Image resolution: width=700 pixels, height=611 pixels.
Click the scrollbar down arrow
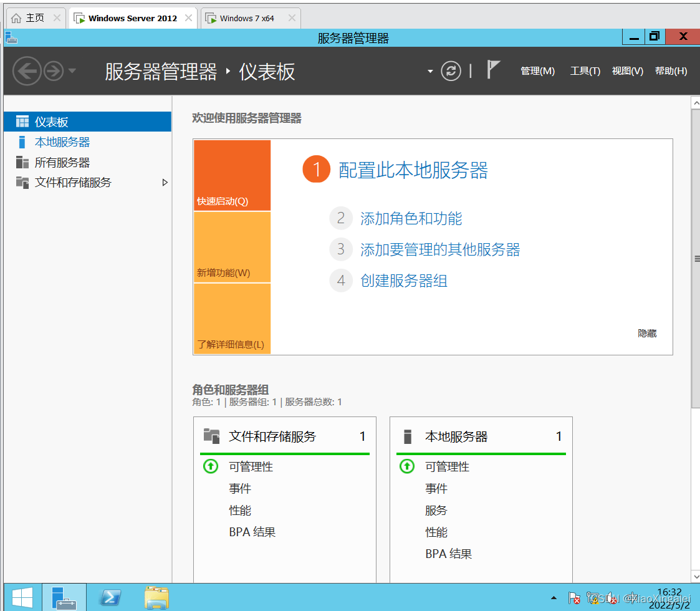click(696, 577)
